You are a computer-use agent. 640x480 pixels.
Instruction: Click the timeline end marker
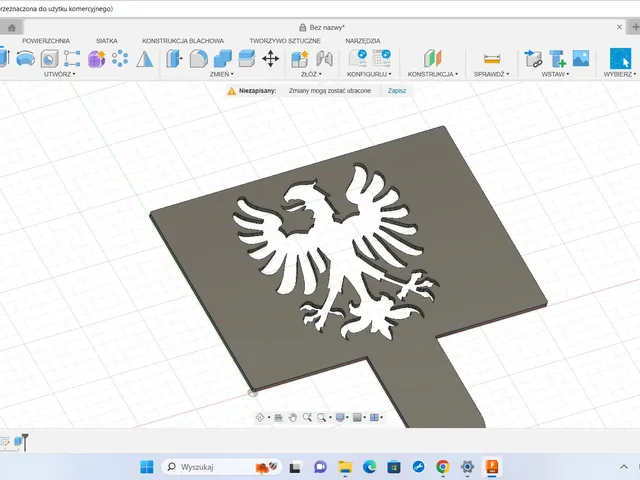click(x=25, y=442)
